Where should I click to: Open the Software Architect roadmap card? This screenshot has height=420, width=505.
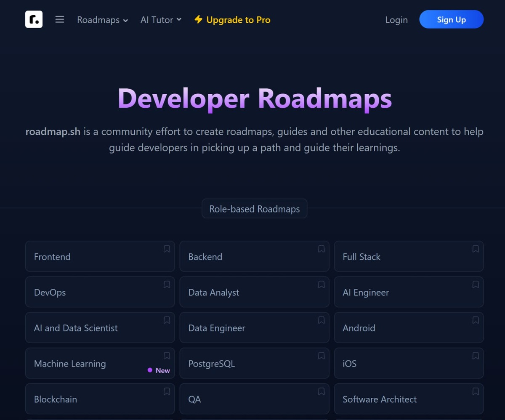[409, 399]
